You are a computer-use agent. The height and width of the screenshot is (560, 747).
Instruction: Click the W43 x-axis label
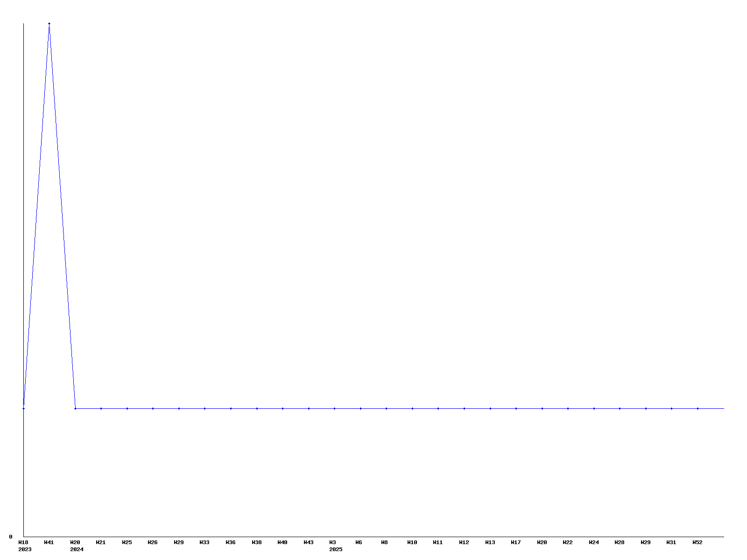click(309, 542)
